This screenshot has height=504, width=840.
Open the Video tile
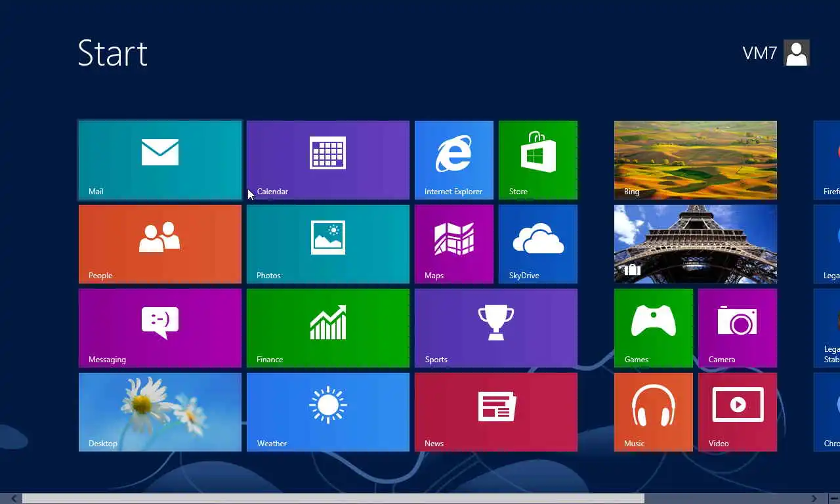click(x=738, y=412)
